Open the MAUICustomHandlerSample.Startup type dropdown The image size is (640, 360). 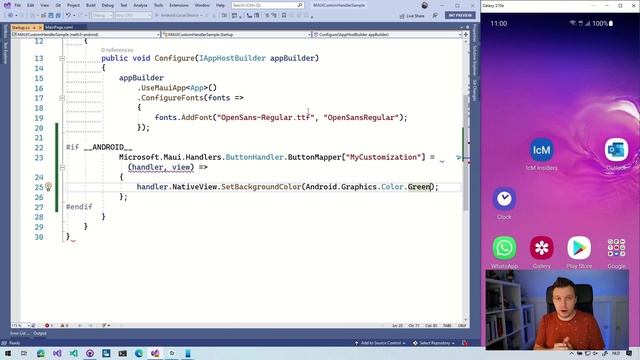click(236, 35)
